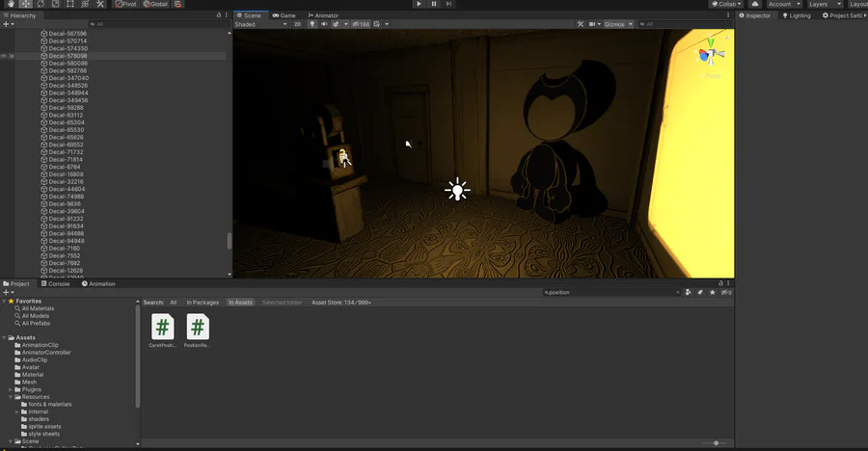
Task: Open Project create (+) dropdown
Action: 8,292
